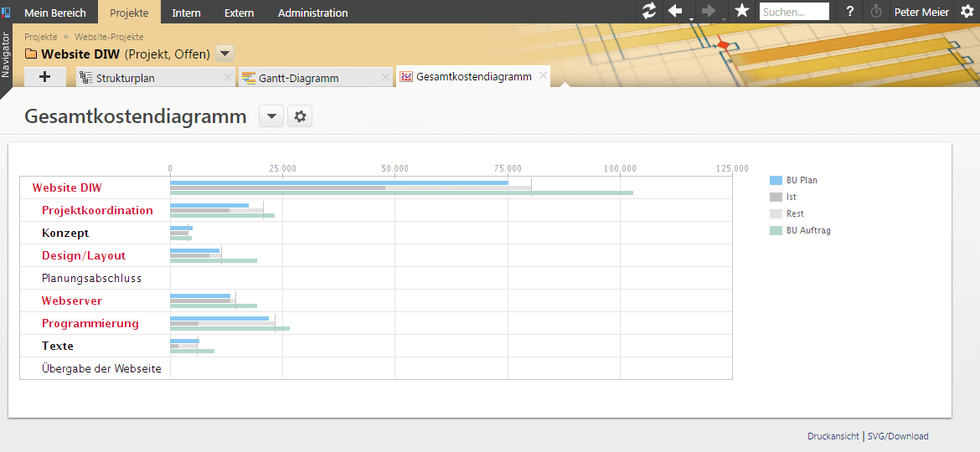Click the Peter Meier user name

(921, 12)
